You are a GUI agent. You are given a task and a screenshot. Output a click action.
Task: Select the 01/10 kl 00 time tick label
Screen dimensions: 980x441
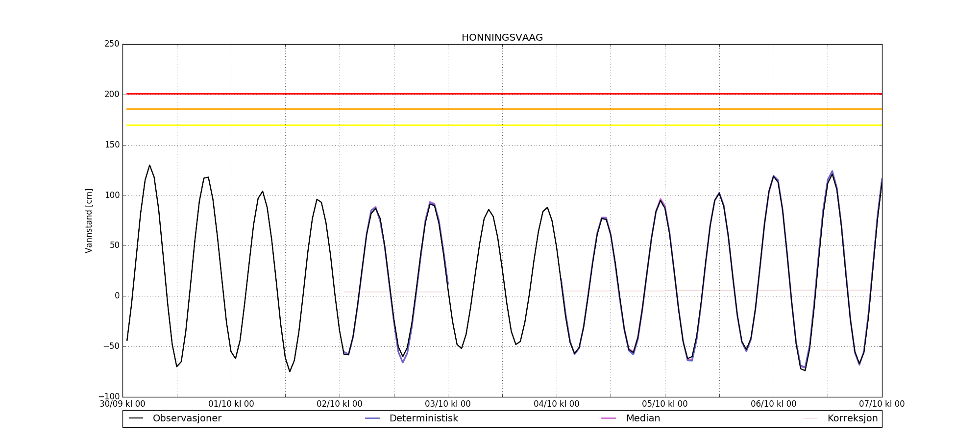[231, 404]
